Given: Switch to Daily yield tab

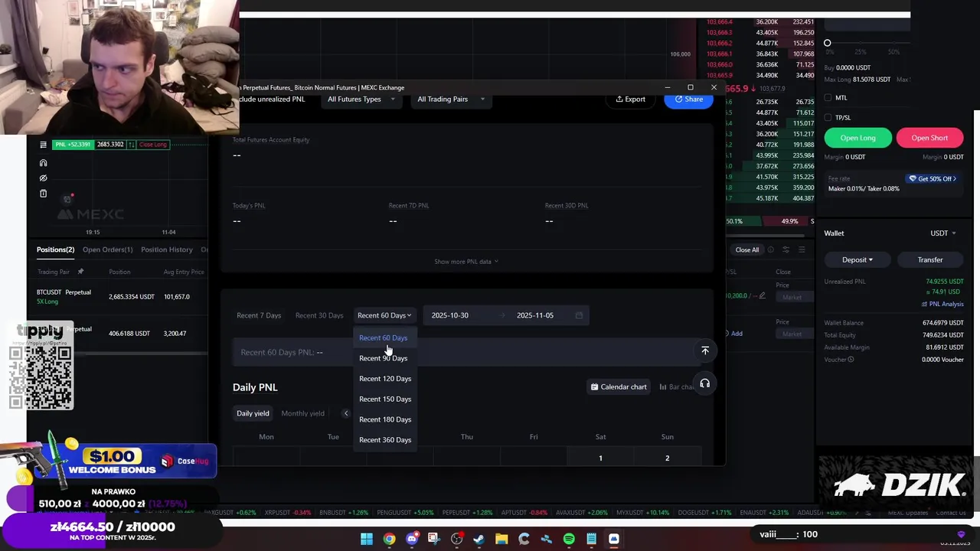Looking at the screenshot, I should pos(253,413).
